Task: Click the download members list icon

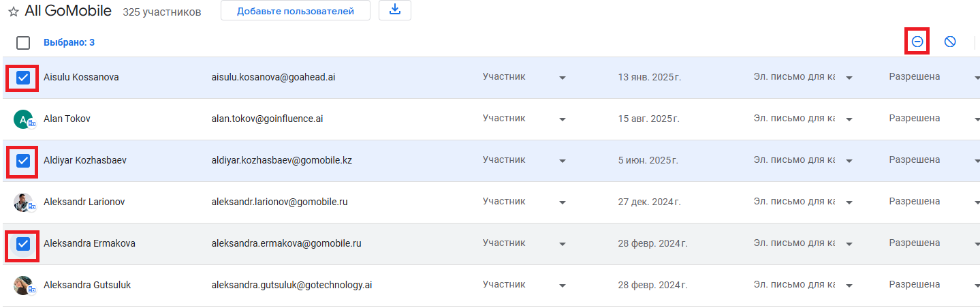Action: click(x=395, y=11)
